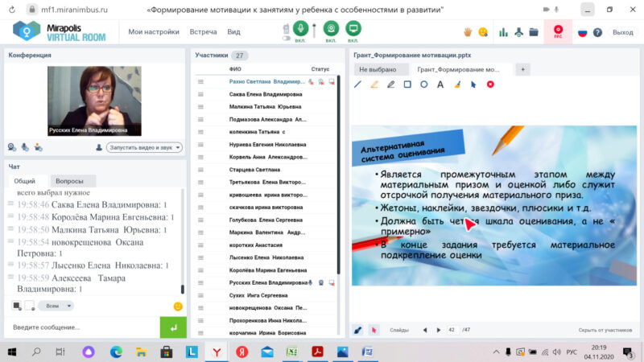The width and height of the screenshot is (644, 362).
Task: Open the help question mark icon
Action: 597,32
